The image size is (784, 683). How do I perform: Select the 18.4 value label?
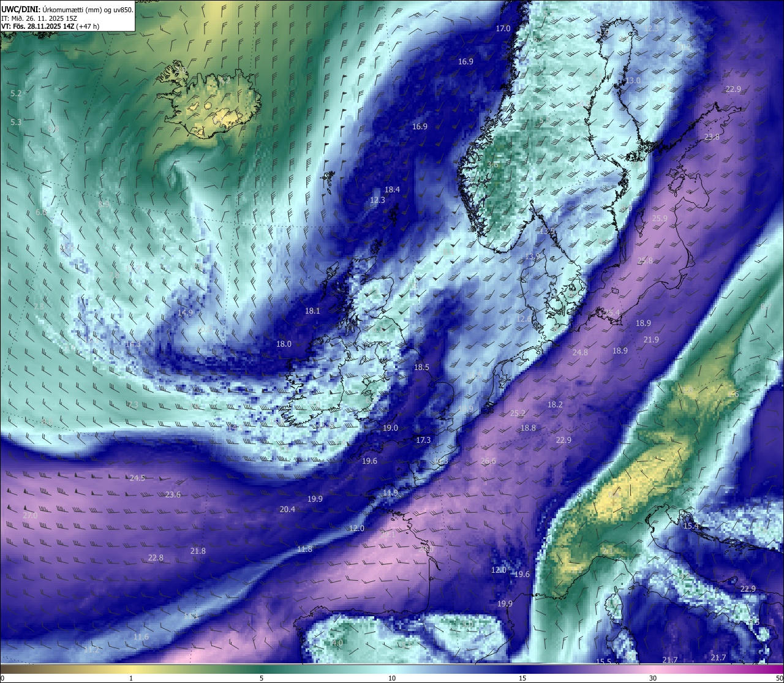tap(392, 189)
